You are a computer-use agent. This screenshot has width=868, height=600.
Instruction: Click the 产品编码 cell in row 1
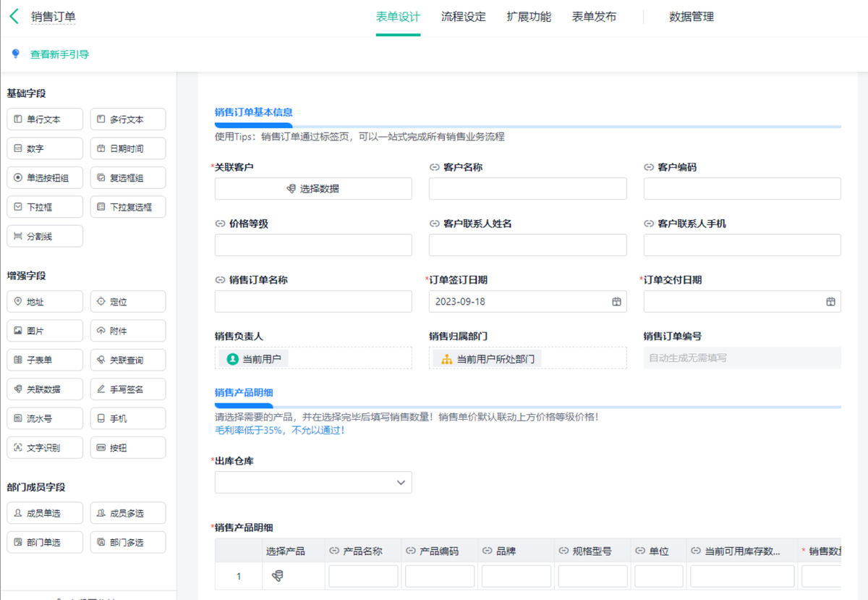(x=440, y=576)
